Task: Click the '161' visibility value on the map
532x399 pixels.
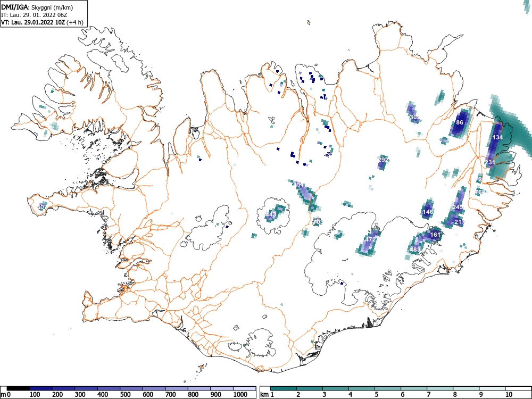Action: pyautogui.click(x=435, y=235)
